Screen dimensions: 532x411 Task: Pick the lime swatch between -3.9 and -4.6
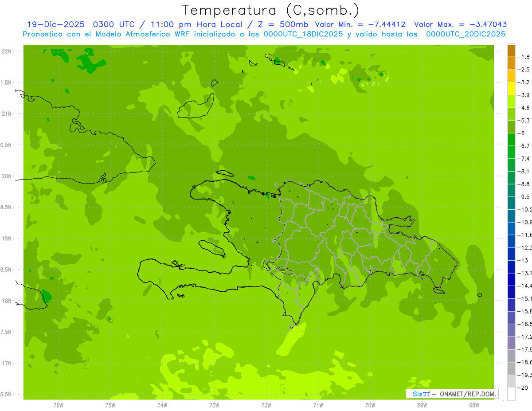(511, 102)
